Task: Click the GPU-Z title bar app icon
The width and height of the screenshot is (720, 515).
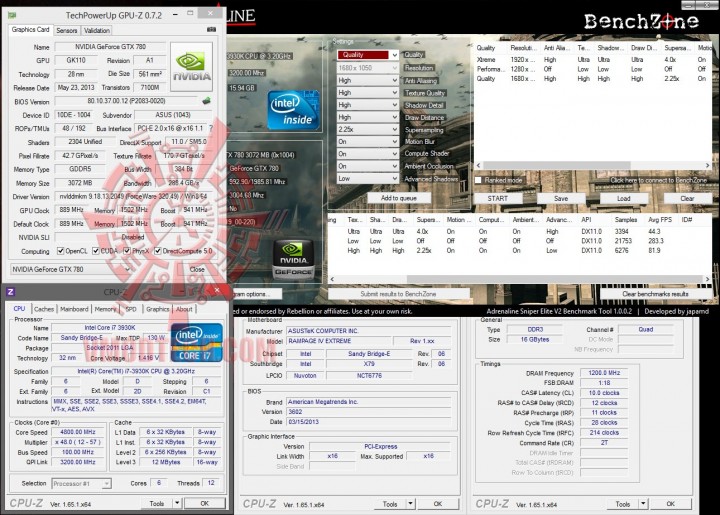Action: pos(12,15)
